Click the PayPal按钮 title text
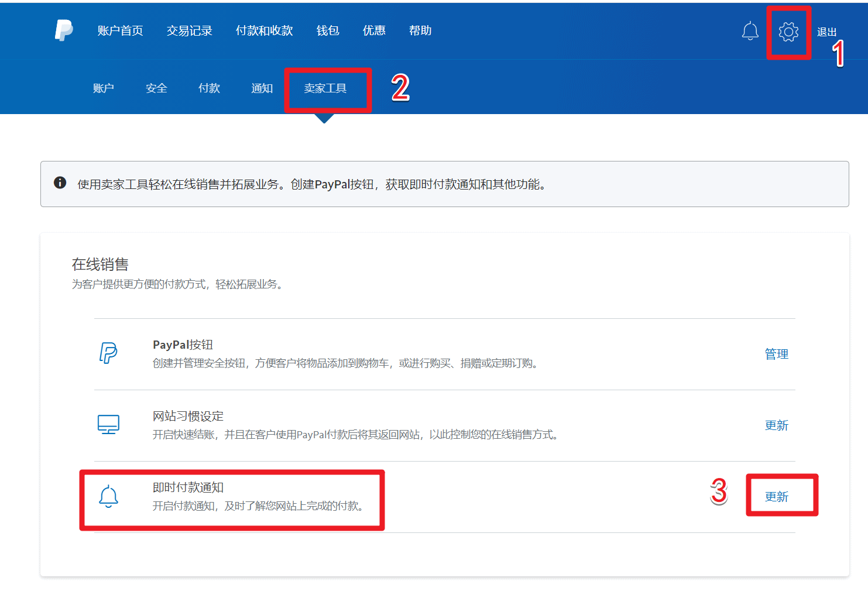The width and height of the screenshot is (868, 595). pyautogui.click(x=183, y=345)
